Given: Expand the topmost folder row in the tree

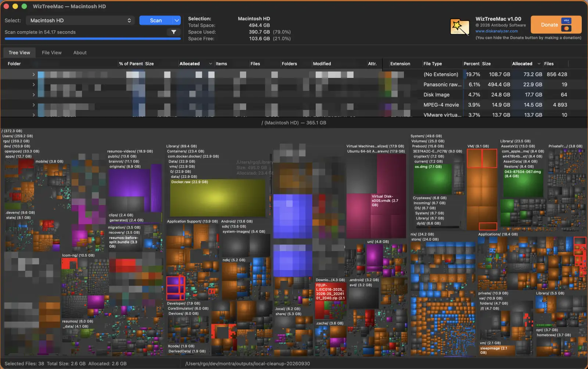Looking at the screenshot, I should tap(33, 75).
